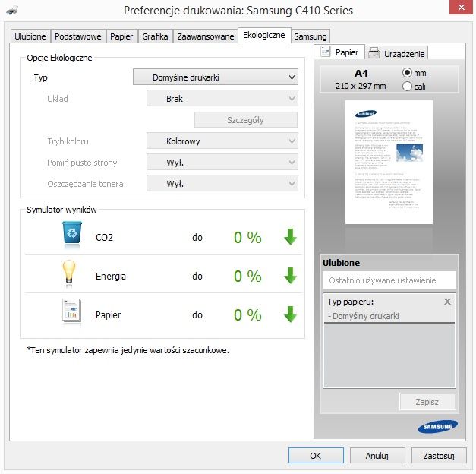Screen dimensions: 476x474
Task: Switch to the Grafika tab
Action: [155, 36]
